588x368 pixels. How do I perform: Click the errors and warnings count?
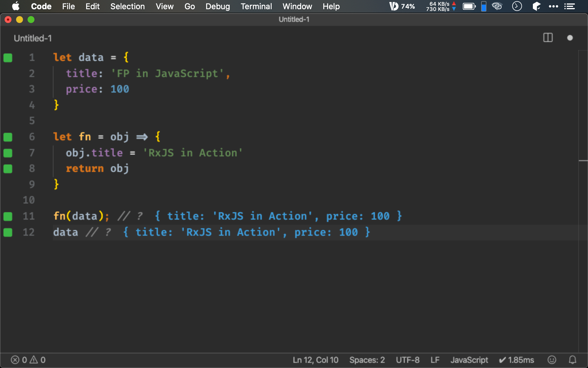click(x=28, y=360)
